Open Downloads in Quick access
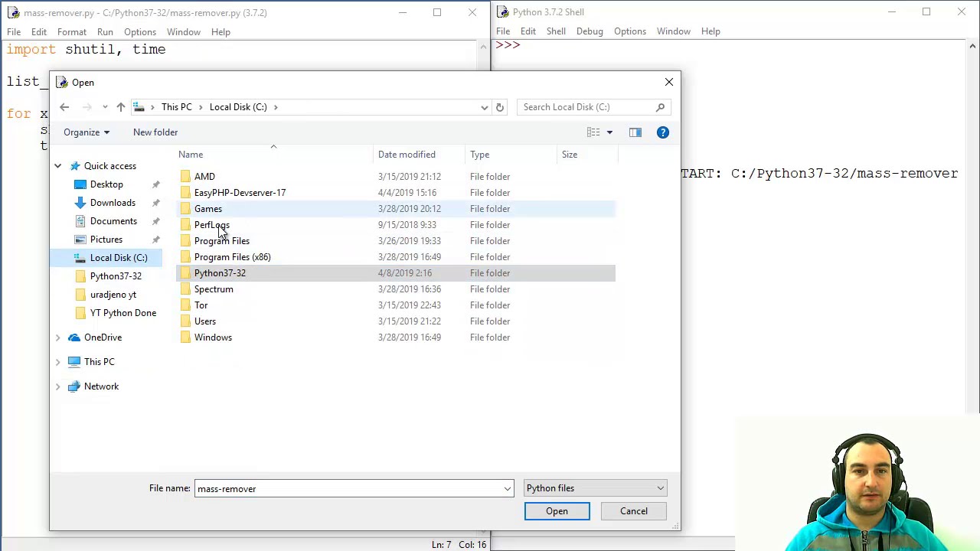This screenshot has width=980, height=551. pos(113,203)
